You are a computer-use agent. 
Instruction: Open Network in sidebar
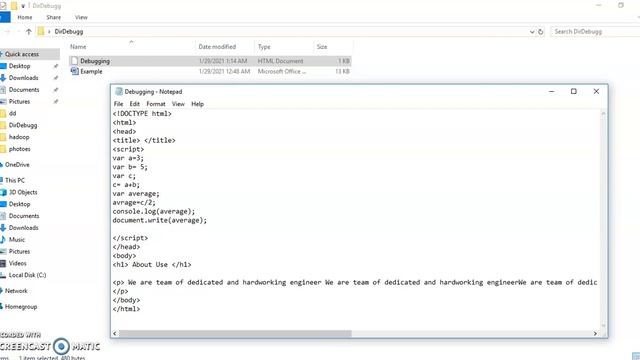[16, 291]
